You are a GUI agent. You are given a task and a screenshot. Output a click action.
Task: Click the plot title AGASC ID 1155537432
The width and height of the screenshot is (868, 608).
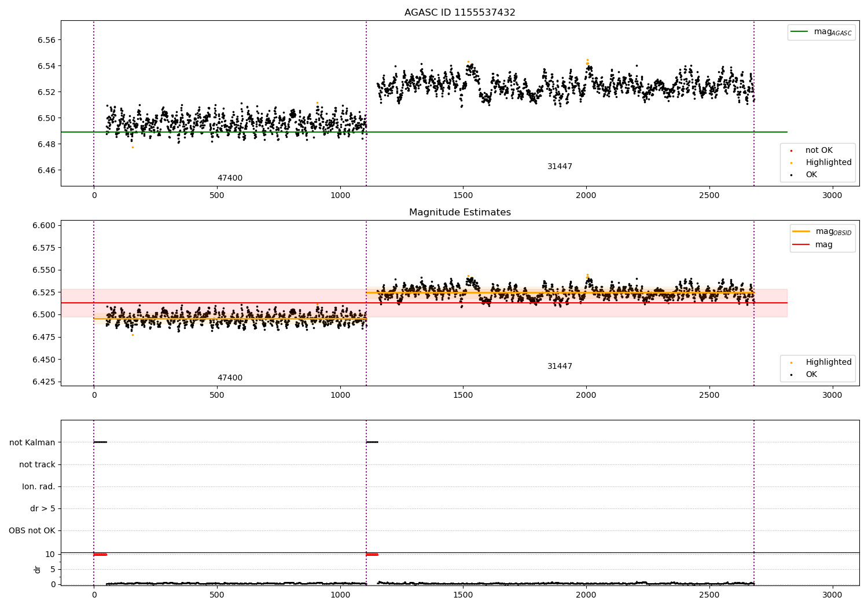click(459, 12)
